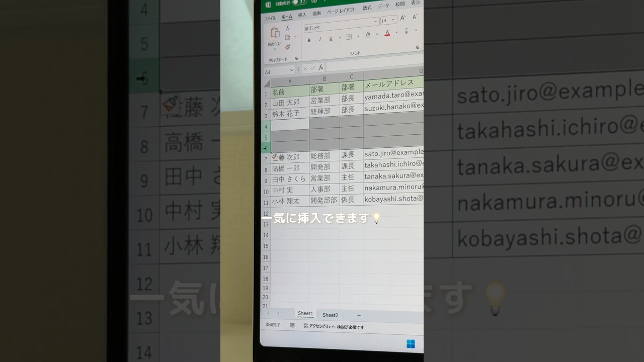Screen dimensions: 644x362
Task: Select cell 高橋 一郎
Action: click(290, 169)
